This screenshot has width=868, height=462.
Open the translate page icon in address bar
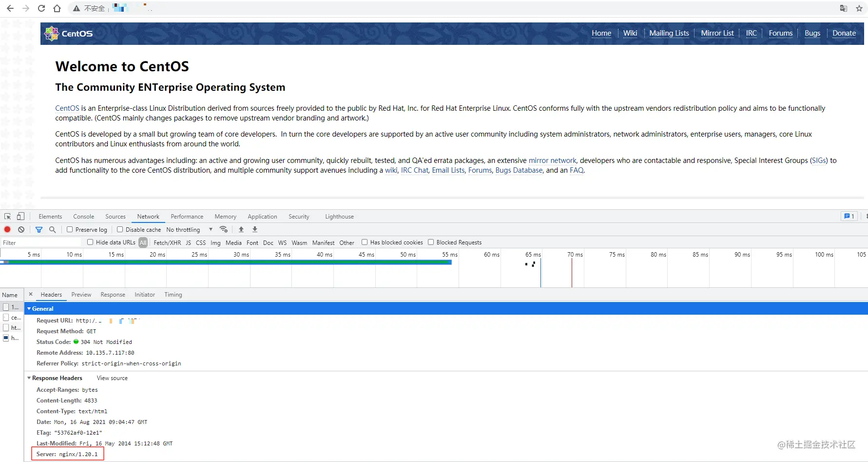[x=844, y=8]
